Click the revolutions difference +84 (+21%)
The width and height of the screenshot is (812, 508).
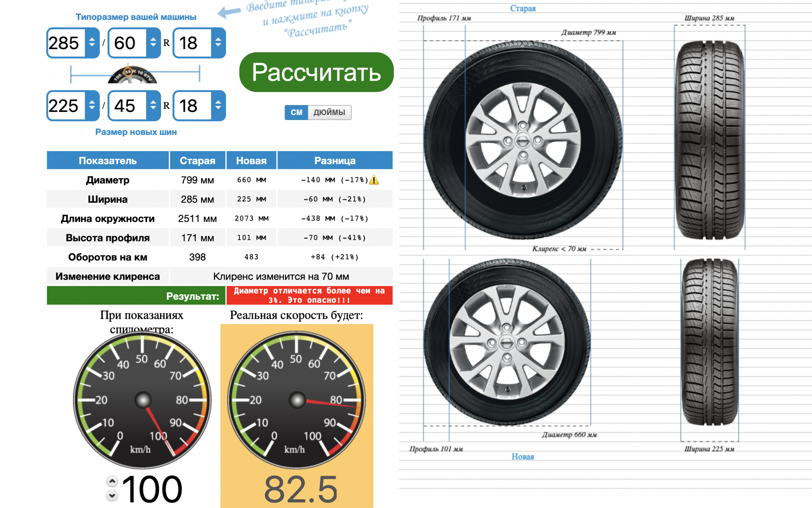coord(335,257)
